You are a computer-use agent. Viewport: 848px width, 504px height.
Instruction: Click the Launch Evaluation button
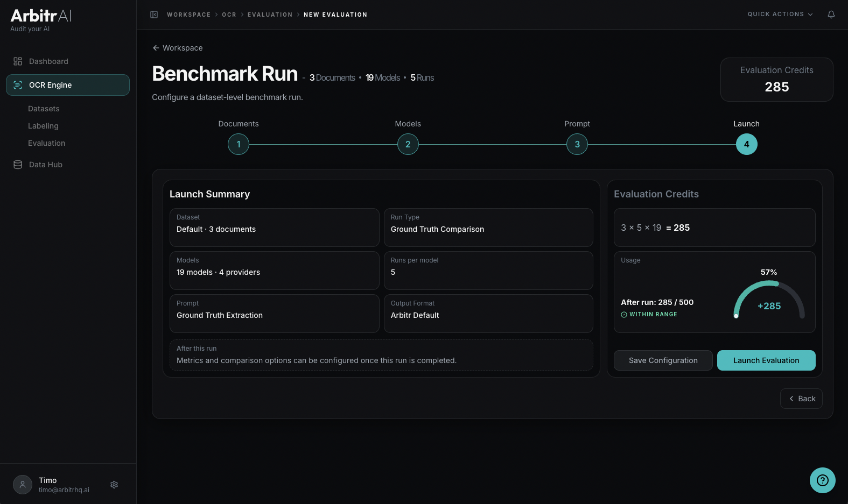[766, 360]
